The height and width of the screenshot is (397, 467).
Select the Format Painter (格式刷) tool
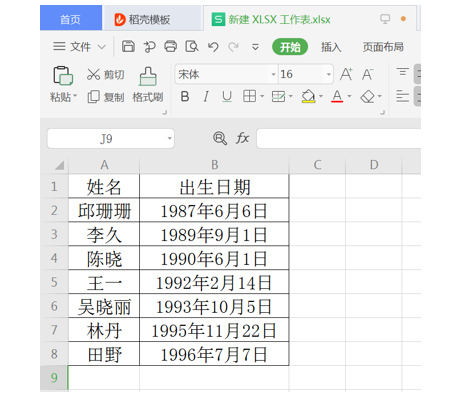pos(148,85)
